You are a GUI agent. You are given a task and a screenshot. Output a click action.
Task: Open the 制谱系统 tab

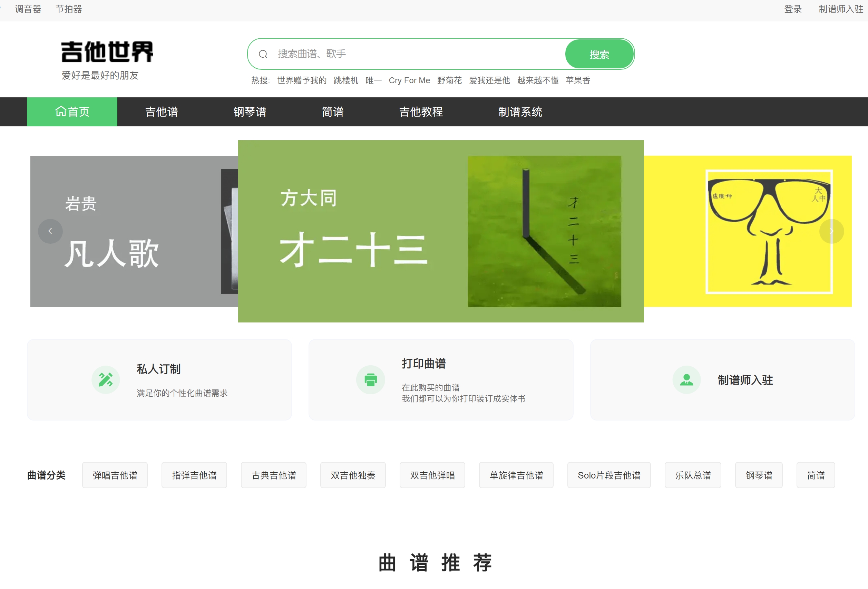click(520, 112)
